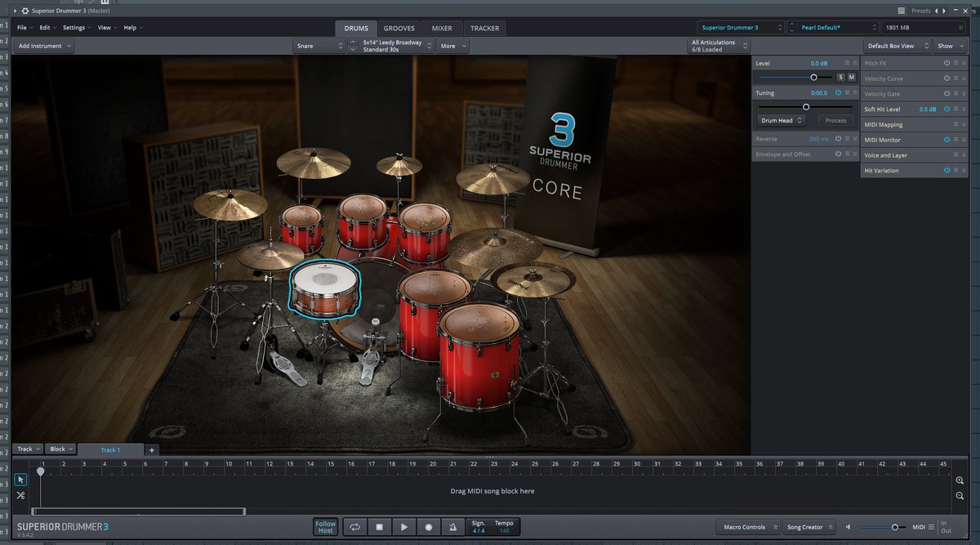Image resolution: width=980 pixels, height=545 pixels.
Task: Expand the Song Creator panel
Action: [x=810, y=527]
